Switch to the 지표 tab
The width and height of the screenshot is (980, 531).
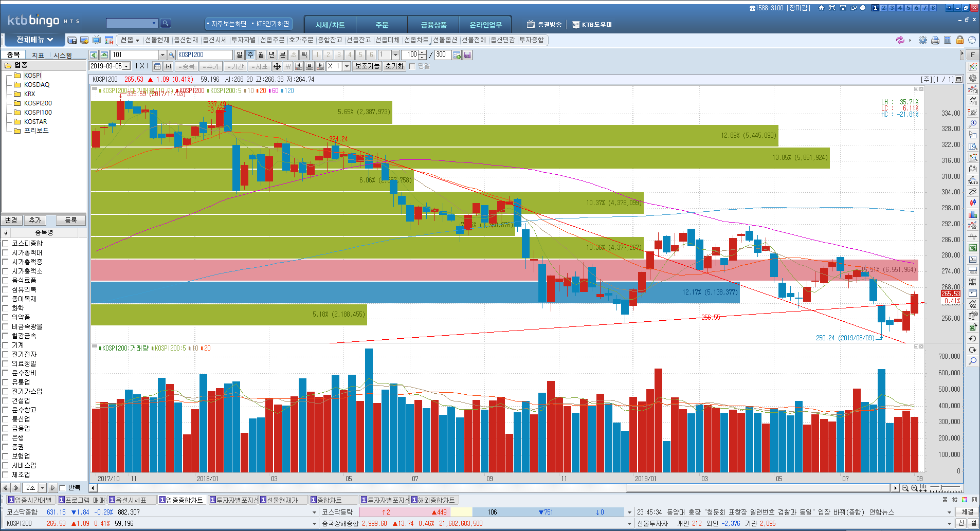38,55
